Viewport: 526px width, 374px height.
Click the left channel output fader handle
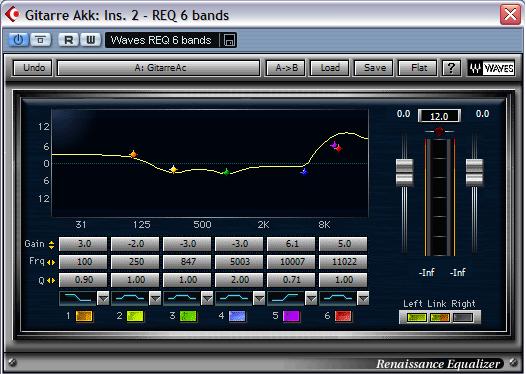(x=404, y=172)
